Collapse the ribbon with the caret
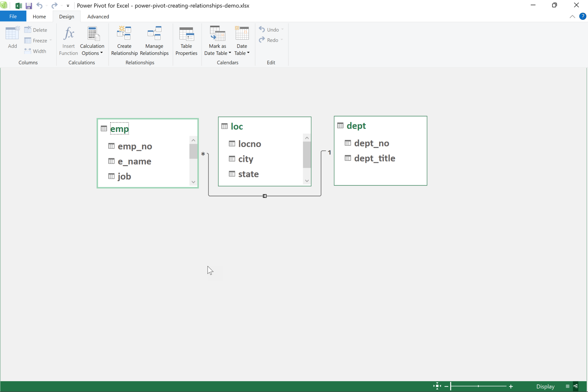This screenshot has width=588, height=392. (572, 16)
